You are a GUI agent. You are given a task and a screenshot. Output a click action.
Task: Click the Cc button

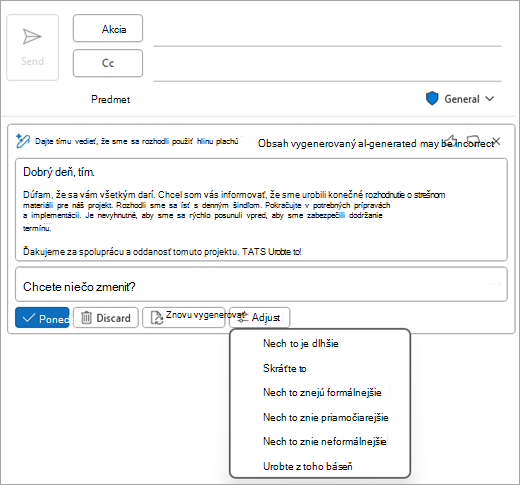(108, 63)
